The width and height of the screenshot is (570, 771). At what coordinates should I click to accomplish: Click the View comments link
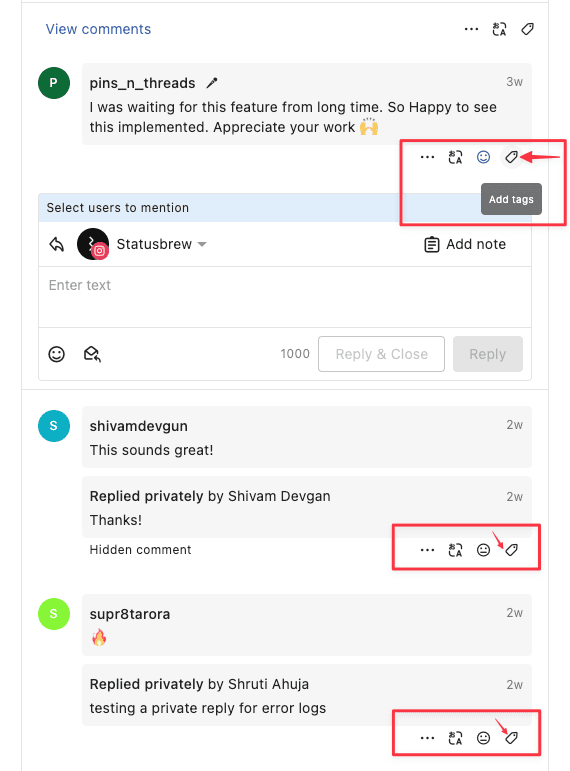tap(98, 29)
